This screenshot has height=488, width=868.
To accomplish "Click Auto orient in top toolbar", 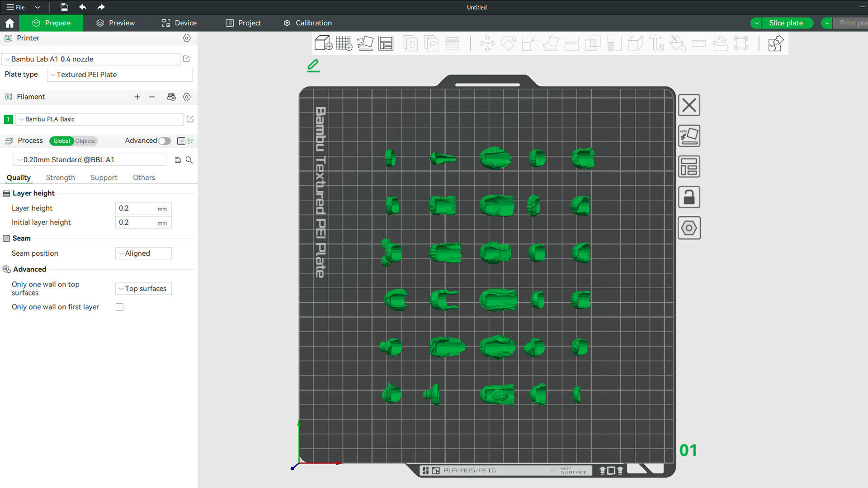I will click(x=365, y=43).
